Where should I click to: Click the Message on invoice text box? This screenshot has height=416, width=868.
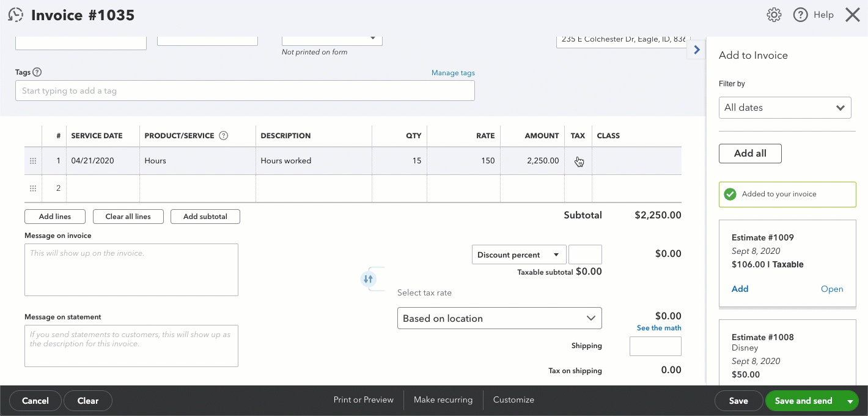pyautogui.click(x=131, y=270)
